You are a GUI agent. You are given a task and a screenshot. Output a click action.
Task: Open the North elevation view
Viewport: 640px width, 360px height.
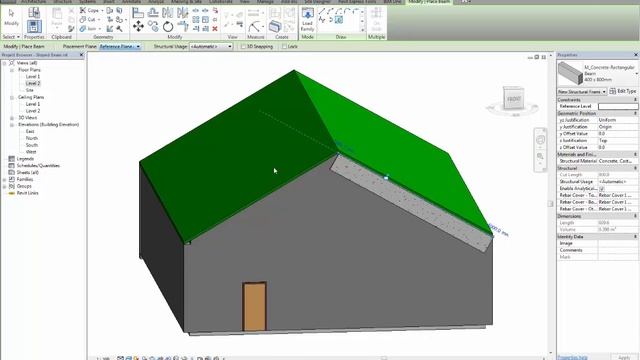tap(31, 138)
